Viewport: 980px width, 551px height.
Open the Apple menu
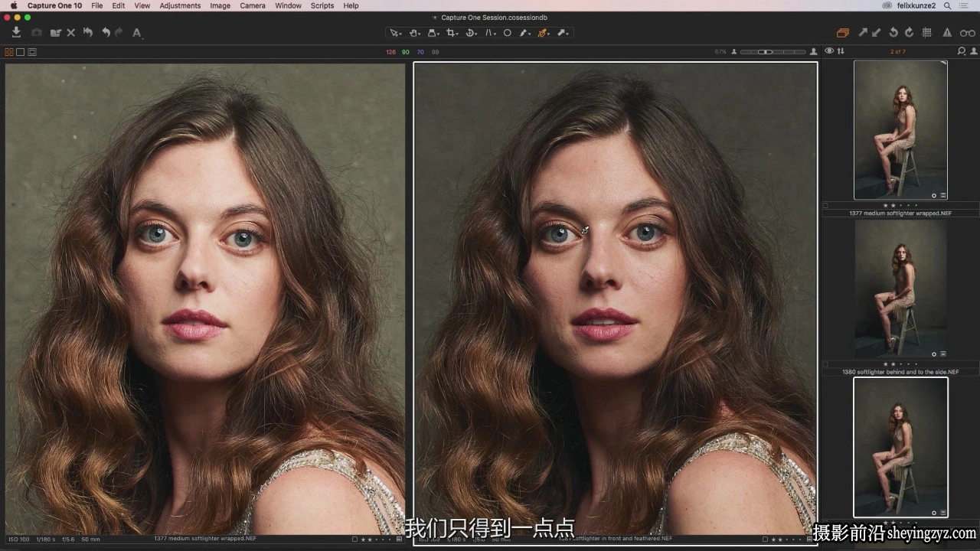13,5
